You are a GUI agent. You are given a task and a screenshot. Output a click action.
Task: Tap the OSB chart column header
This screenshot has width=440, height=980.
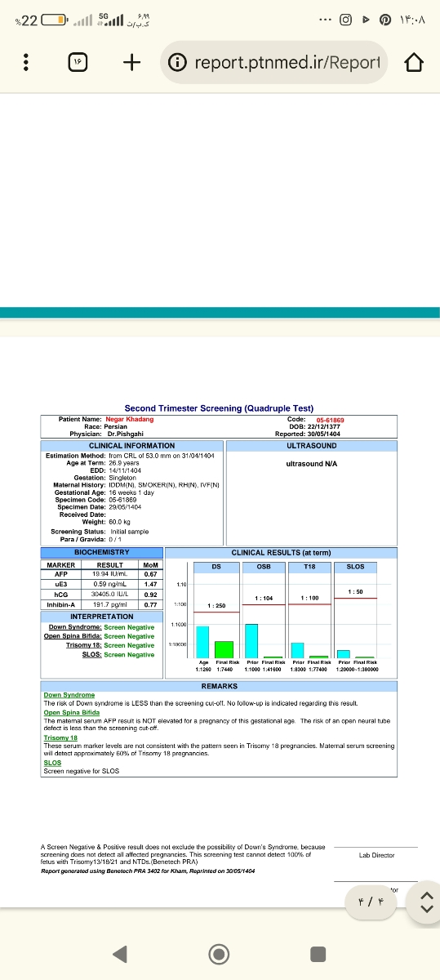pos(264,566)
